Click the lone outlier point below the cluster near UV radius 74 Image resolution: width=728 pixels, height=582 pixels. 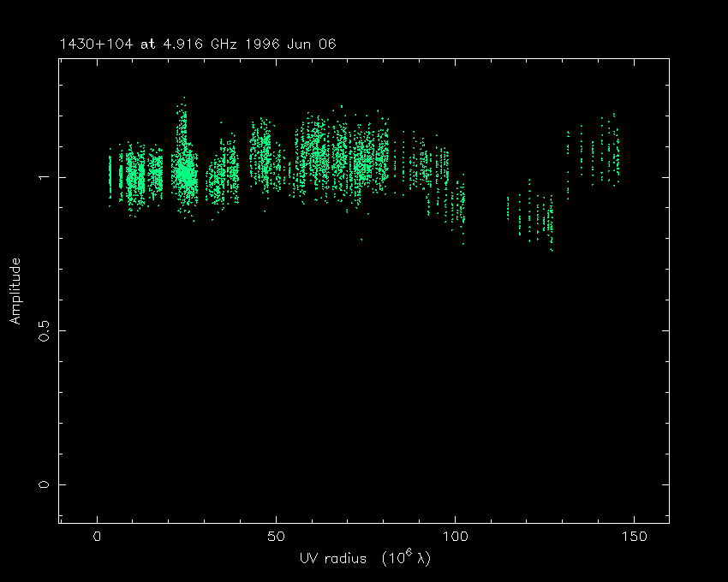[361, 240]
